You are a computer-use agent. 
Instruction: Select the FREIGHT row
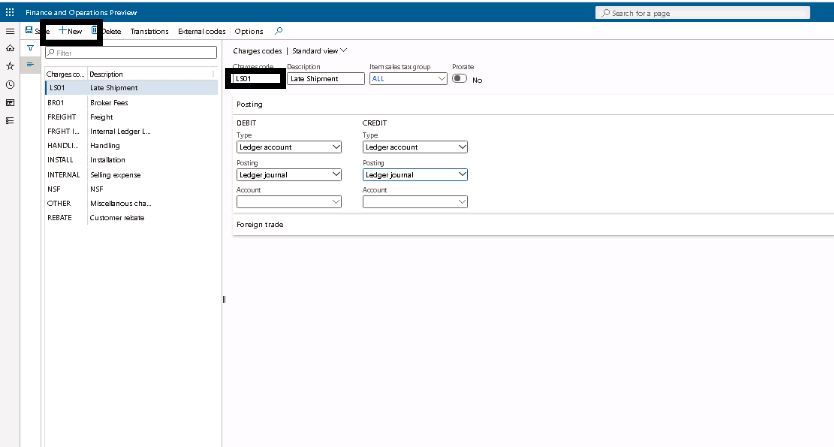click(x=131, y=117)
